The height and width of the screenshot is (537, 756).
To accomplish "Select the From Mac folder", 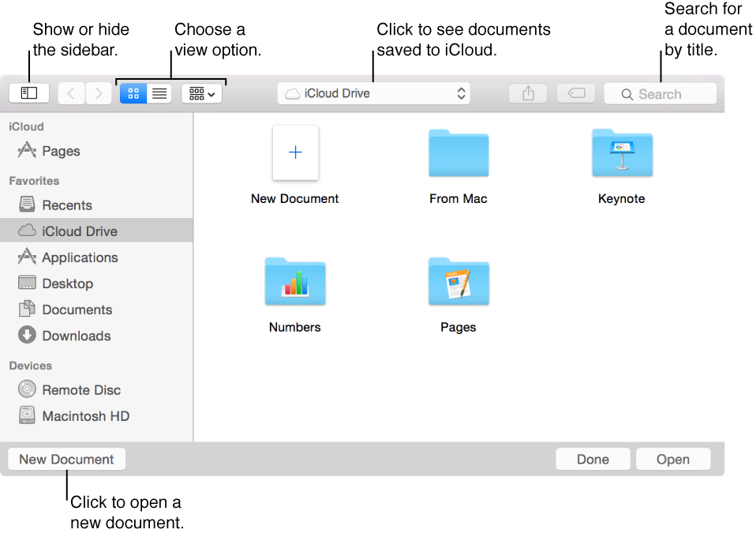I will point(458,152).
